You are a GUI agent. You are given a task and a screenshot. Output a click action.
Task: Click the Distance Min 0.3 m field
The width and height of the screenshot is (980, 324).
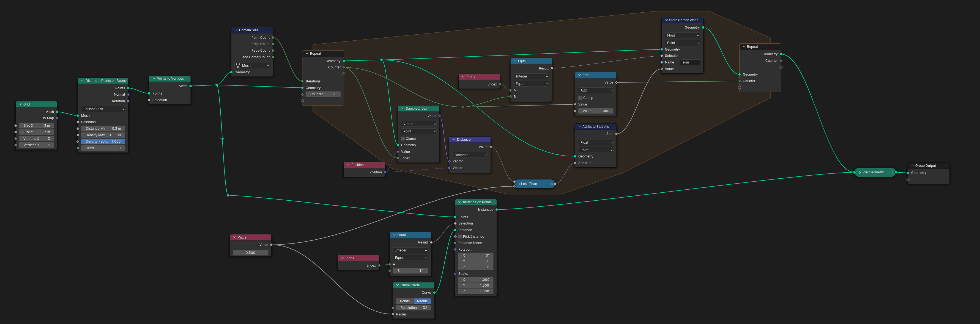coord(103,129)
